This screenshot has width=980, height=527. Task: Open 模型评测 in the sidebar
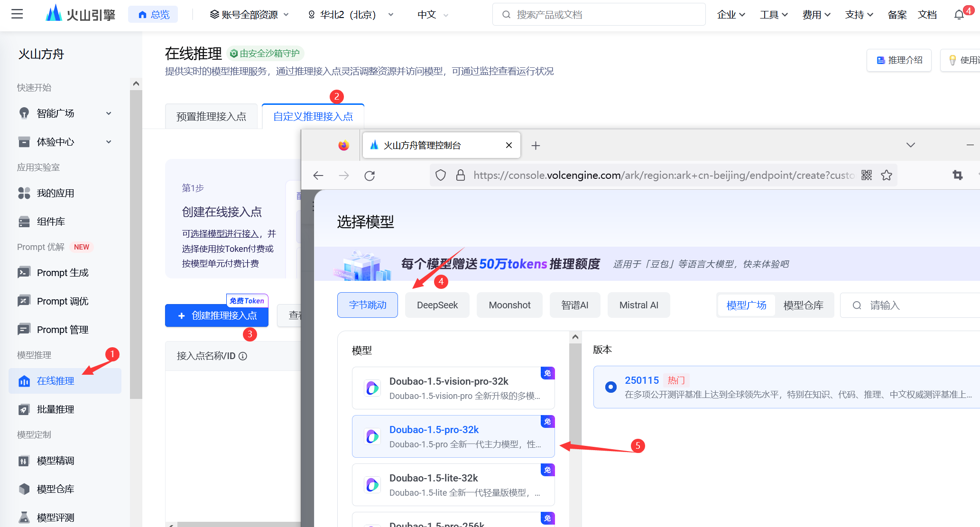55,518
